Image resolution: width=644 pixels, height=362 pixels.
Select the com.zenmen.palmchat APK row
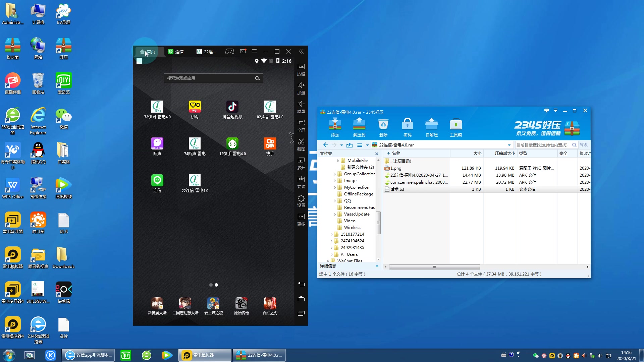tap(487, 182)
